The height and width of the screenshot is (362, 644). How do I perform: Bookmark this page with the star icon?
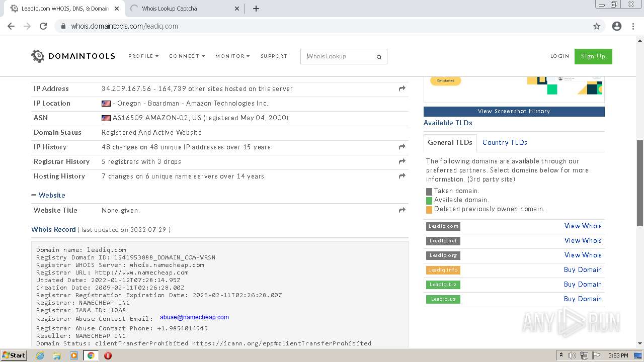click(x=597, y=26)
